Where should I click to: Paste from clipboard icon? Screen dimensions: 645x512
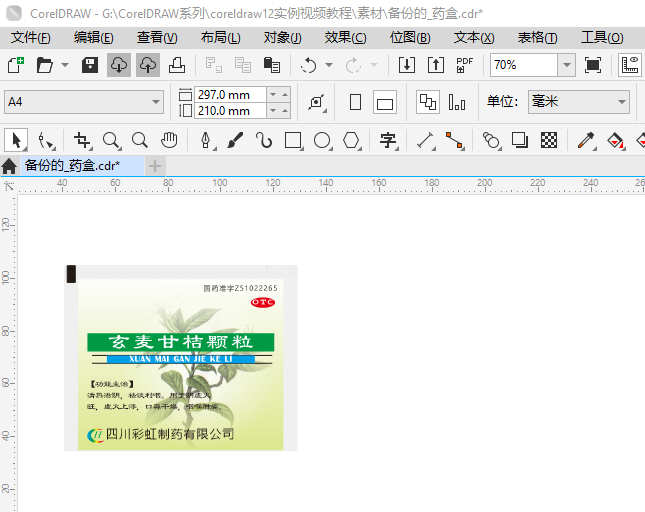272,65
